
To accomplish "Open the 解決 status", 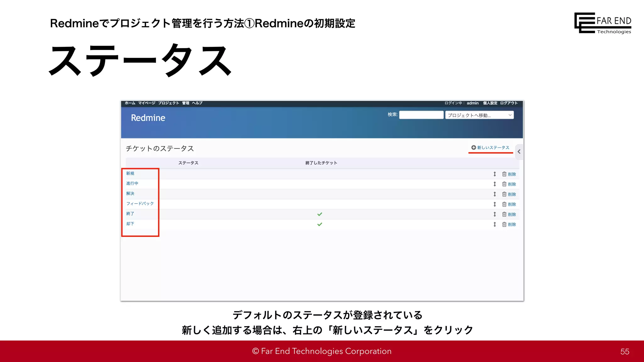I will 130,194.
